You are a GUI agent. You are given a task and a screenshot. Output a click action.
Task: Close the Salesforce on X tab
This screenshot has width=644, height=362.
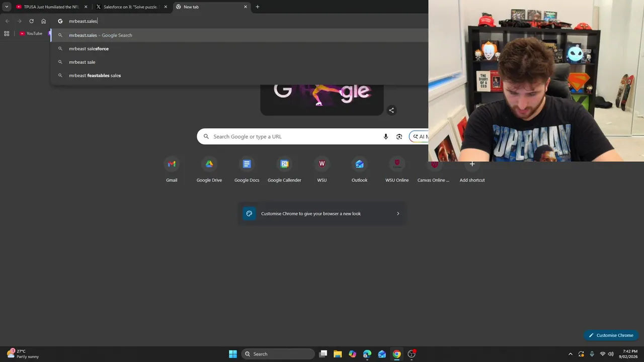tap(166, 7)
